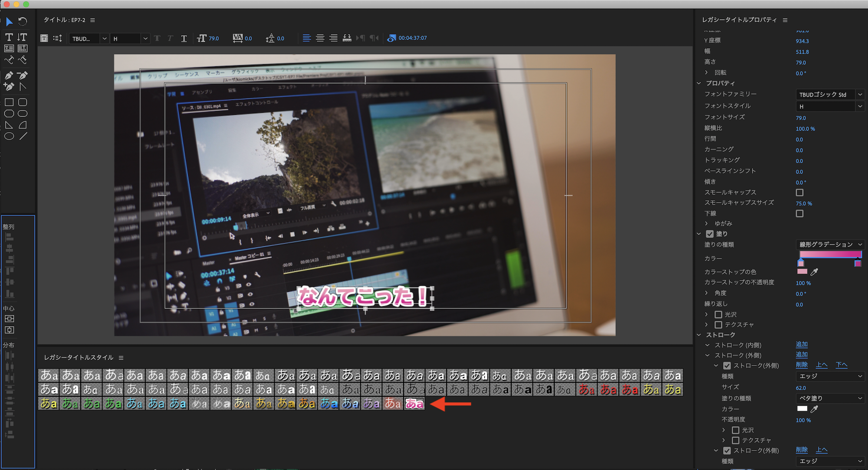Enable the スモールキャップス checkbox
Image resolution: width=868 pixels, height=470 pixels.
tap(799, 193)
